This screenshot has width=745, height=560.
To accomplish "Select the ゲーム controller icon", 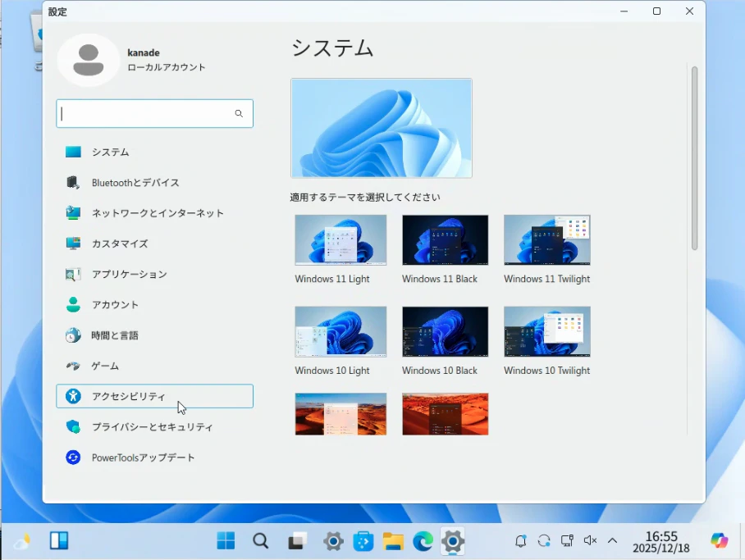I will 73,366.
